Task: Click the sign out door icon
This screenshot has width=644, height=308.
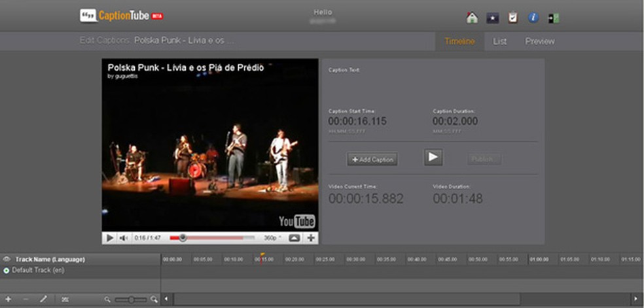Action: (554, 18)
